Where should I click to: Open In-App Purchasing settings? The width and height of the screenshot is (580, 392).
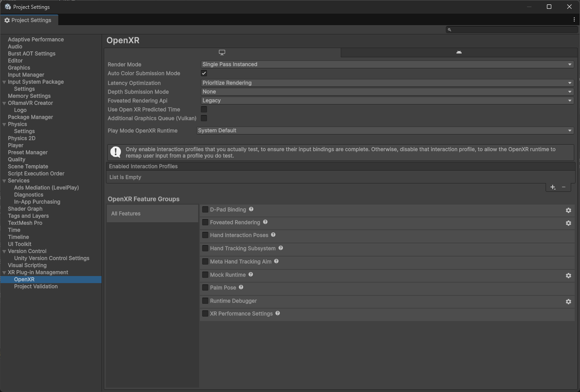37,202
